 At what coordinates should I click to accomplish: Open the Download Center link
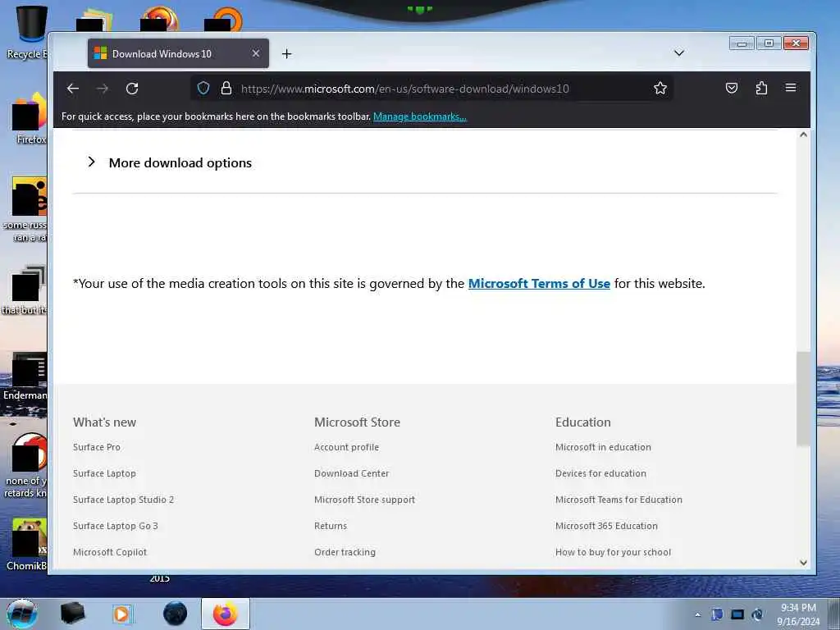[x=351, y=473]
